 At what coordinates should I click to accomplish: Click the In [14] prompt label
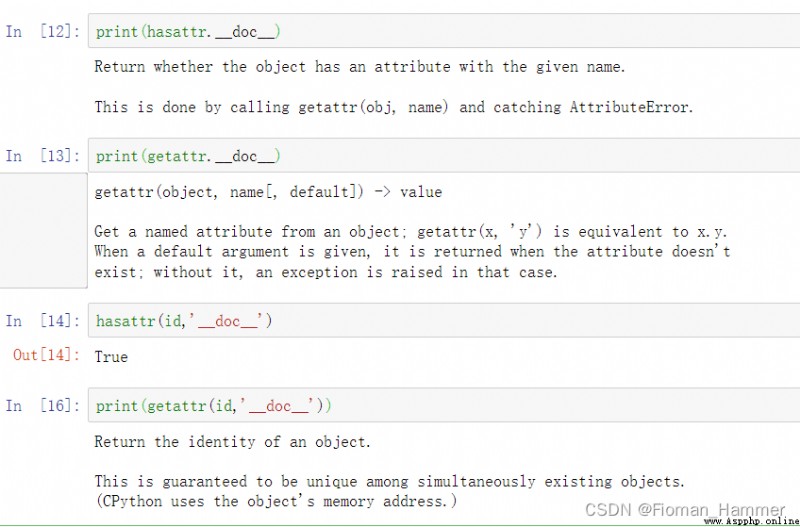43,321
